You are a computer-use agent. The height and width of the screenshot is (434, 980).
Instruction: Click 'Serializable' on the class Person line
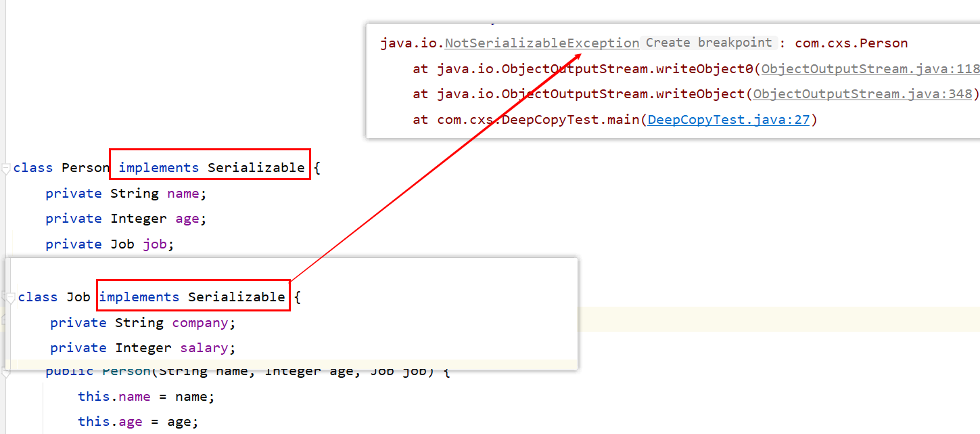(256, 168)
